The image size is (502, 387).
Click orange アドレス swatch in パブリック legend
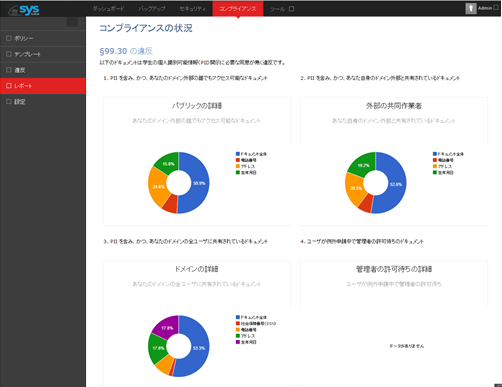[x=238, y=166]
